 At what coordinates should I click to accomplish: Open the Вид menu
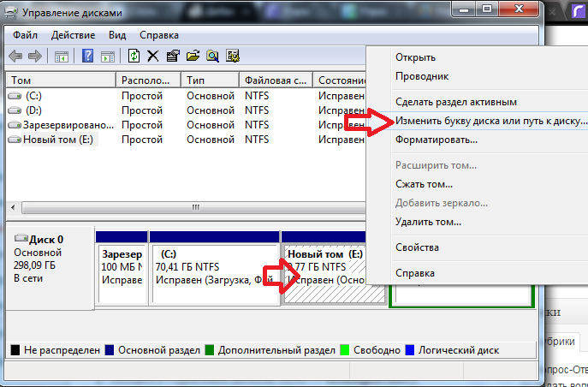click(117, 35)
